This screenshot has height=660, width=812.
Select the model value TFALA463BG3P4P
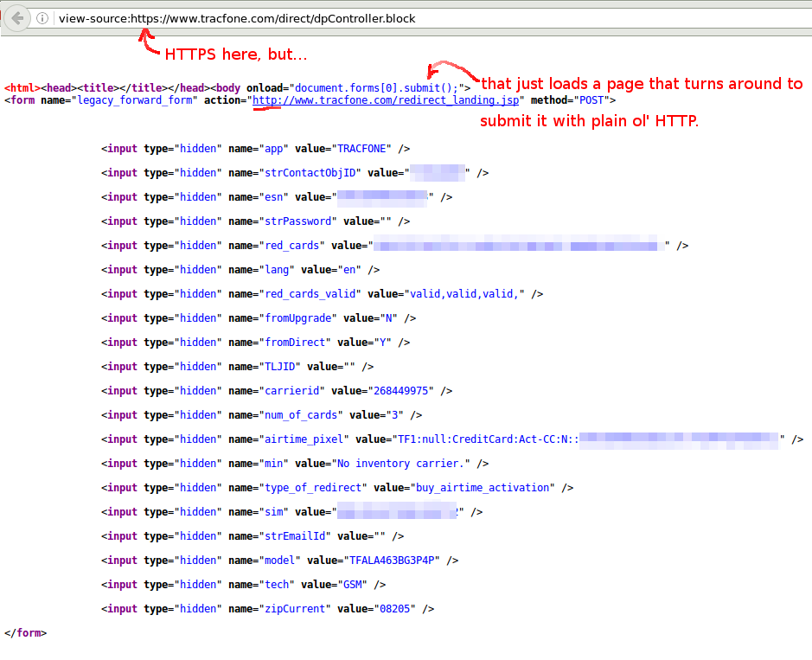tap(392, 561)
